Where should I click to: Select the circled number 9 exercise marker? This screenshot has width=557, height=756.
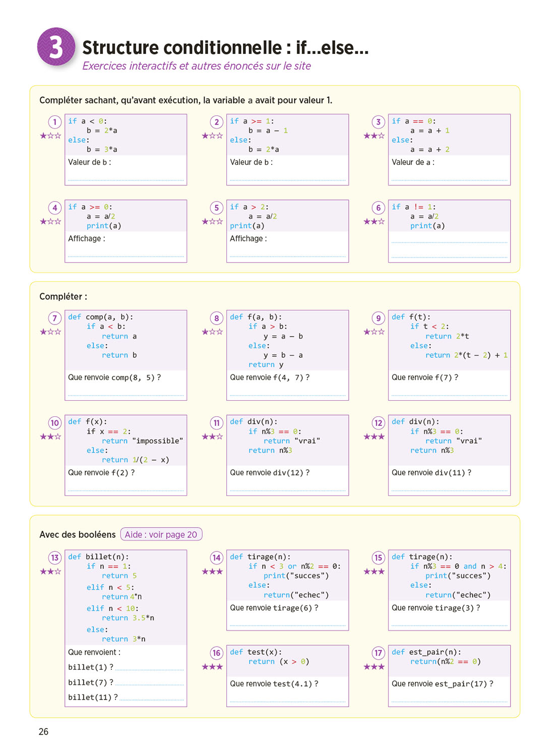click(x=378, y=318)
